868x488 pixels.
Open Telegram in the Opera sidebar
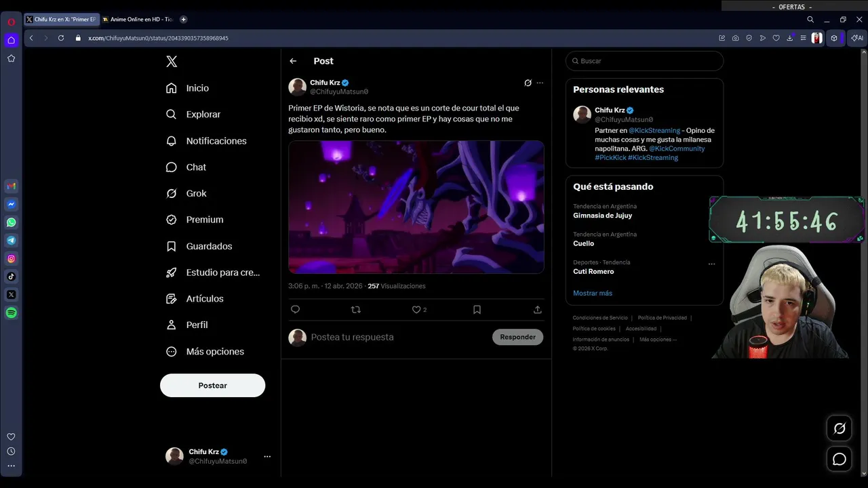(x=12, y=241)
